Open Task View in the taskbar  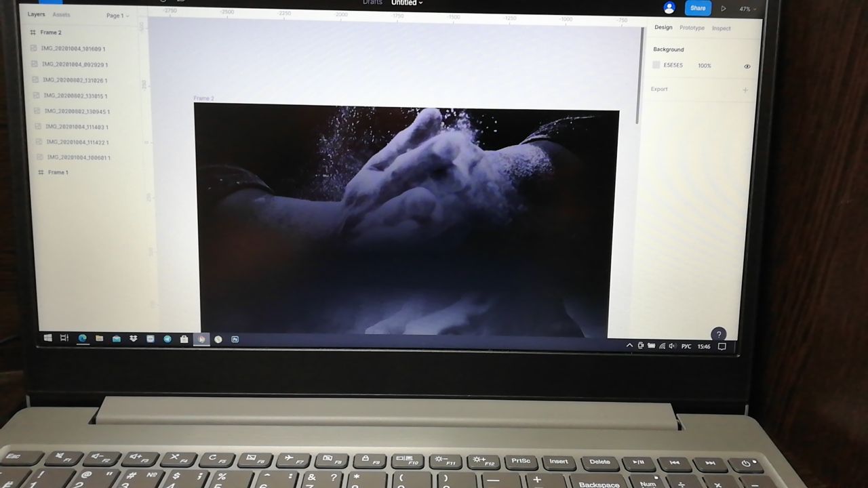tap(64, 338)
